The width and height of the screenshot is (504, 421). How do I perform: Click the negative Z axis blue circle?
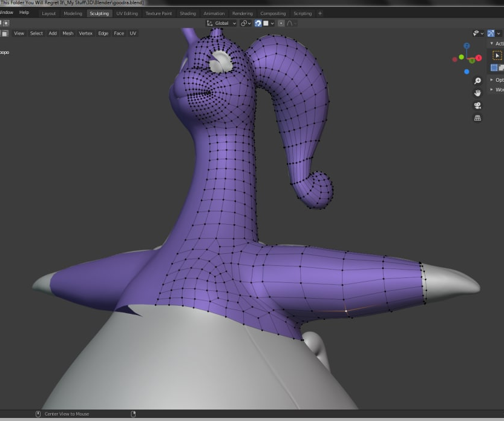pyautogui.click(x=466, y=71)
